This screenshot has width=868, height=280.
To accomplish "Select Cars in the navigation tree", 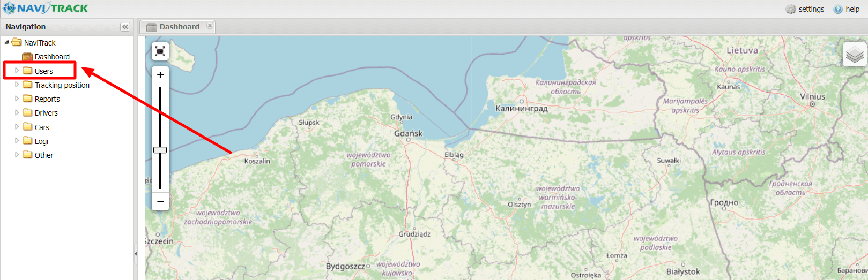I will 42,127.
